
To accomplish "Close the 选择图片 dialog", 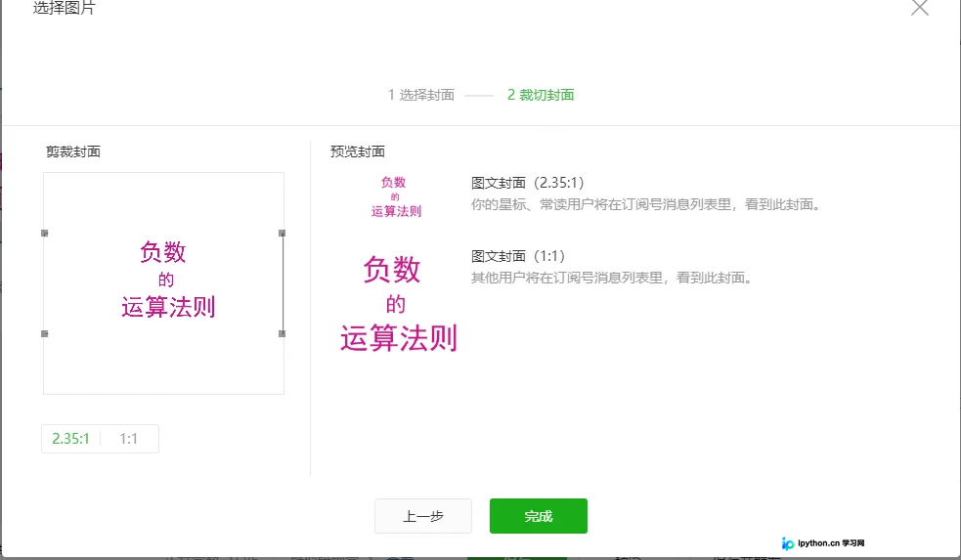I will (x=919, y=8).
